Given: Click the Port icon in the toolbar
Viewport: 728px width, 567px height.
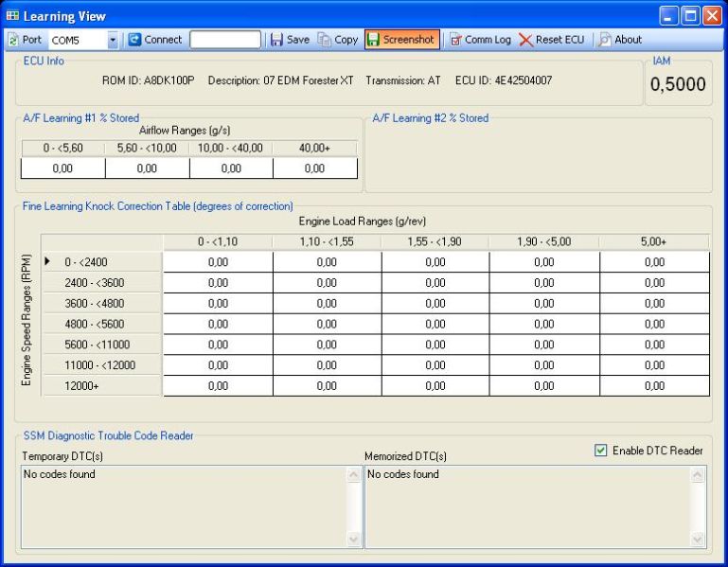Looking at the screenshot, I should tap(13, 40).
